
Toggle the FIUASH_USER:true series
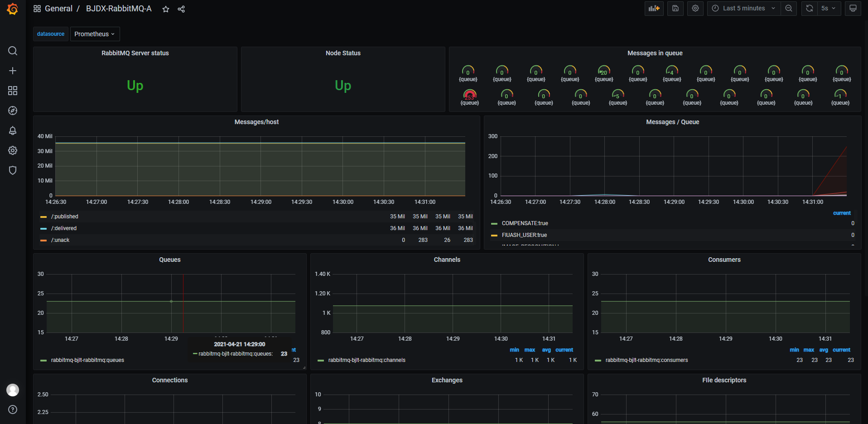(x=524, y=235)
